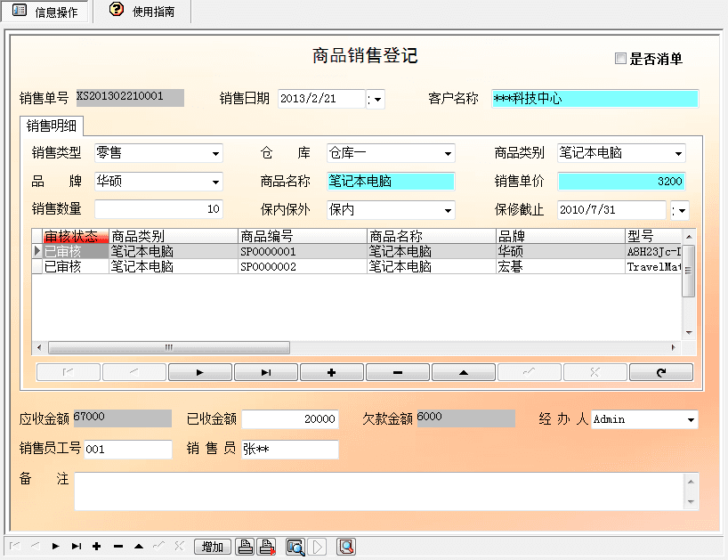Expand the 仓库 dropdown list
This screenshot has height=560, width=728.
point(447,153)
